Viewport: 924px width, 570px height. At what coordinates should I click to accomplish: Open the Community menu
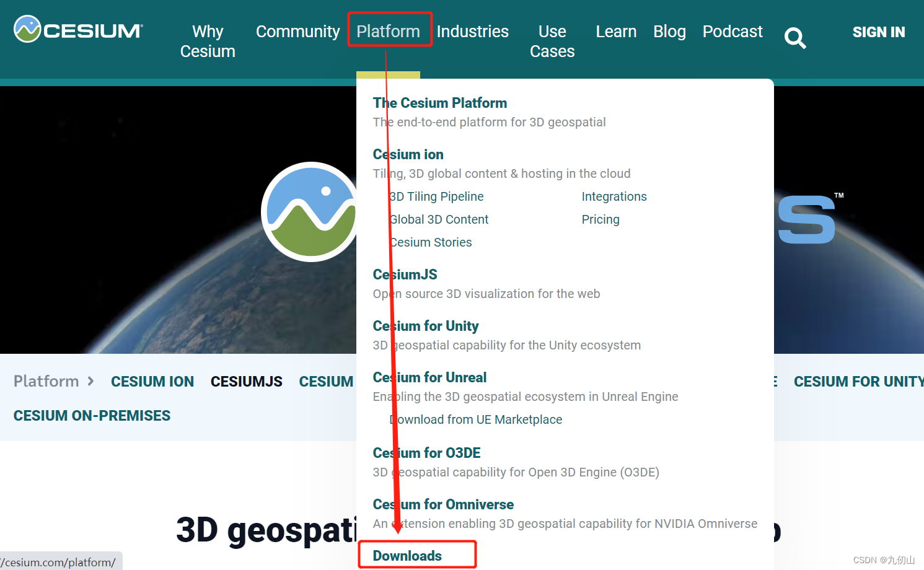(297, 31)
